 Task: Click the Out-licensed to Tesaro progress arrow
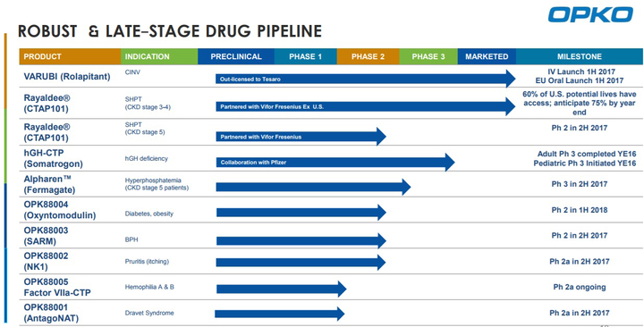click(x=366, y=79)
